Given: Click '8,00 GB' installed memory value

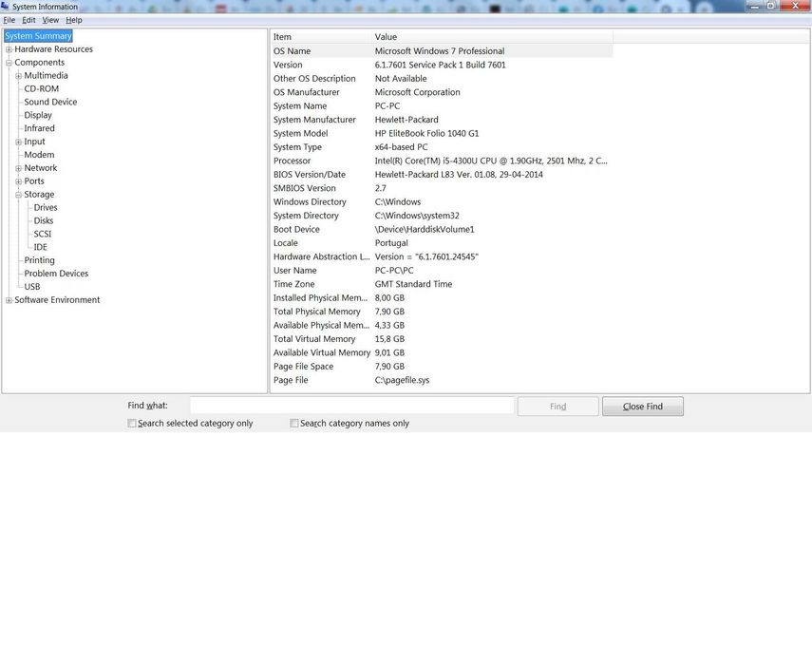Looking at the screenshot, I should pyautogui.click(x=389, y=298).
